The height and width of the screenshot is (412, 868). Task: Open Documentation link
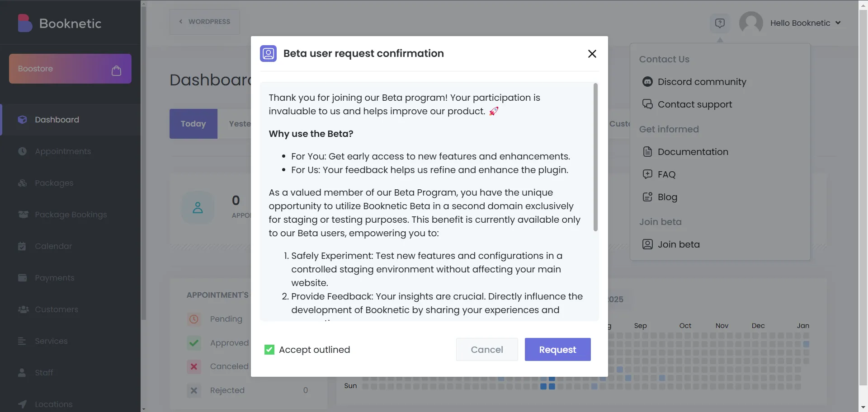coord(693,152)
